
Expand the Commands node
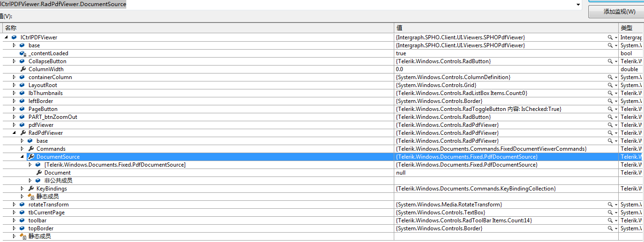click(22, 149)
